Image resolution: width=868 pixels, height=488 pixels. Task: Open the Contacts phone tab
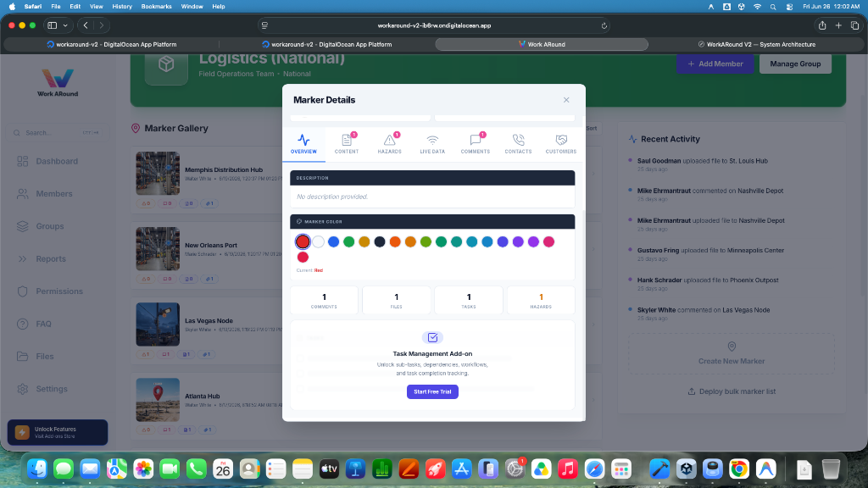point(518,144)
